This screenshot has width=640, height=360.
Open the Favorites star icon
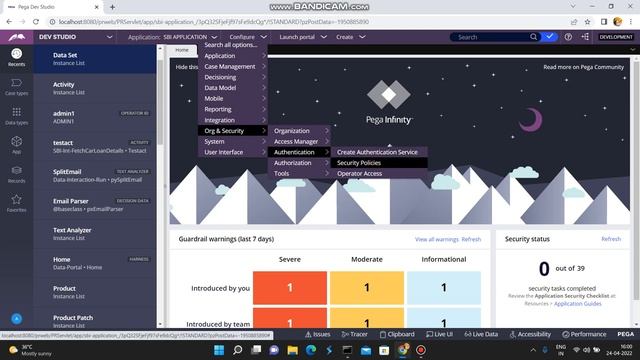tap(16, 203)
